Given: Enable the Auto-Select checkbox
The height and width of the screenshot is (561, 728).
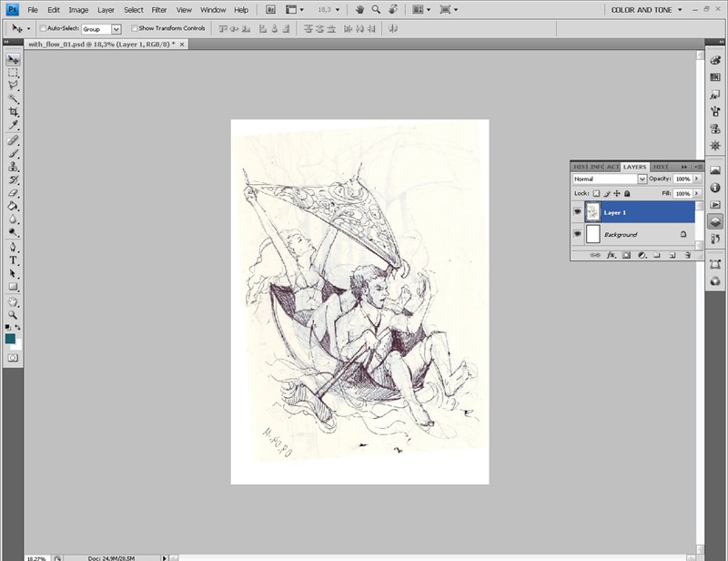Looking at the screenshot, I should (x=43, y=28).
